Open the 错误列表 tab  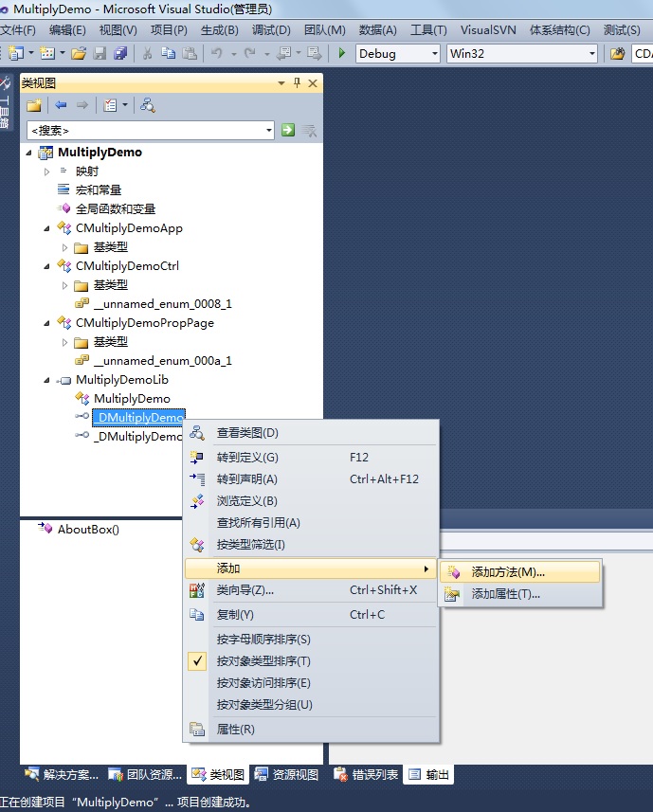click(x=366, y=775)
